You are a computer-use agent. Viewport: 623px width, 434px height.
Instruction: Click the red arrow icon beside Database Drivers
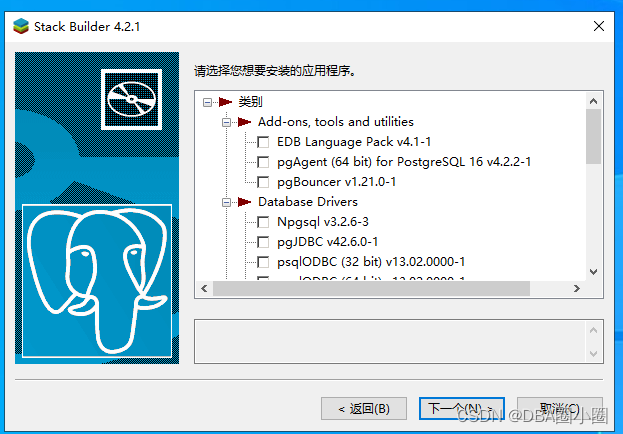(244, 202)
